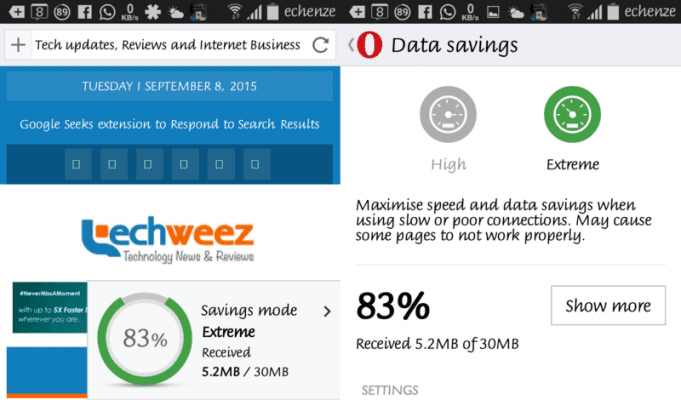The image size is (681, 400).
Task: Expand Savings mode with arrow chevron
Action: click(327, 311)
